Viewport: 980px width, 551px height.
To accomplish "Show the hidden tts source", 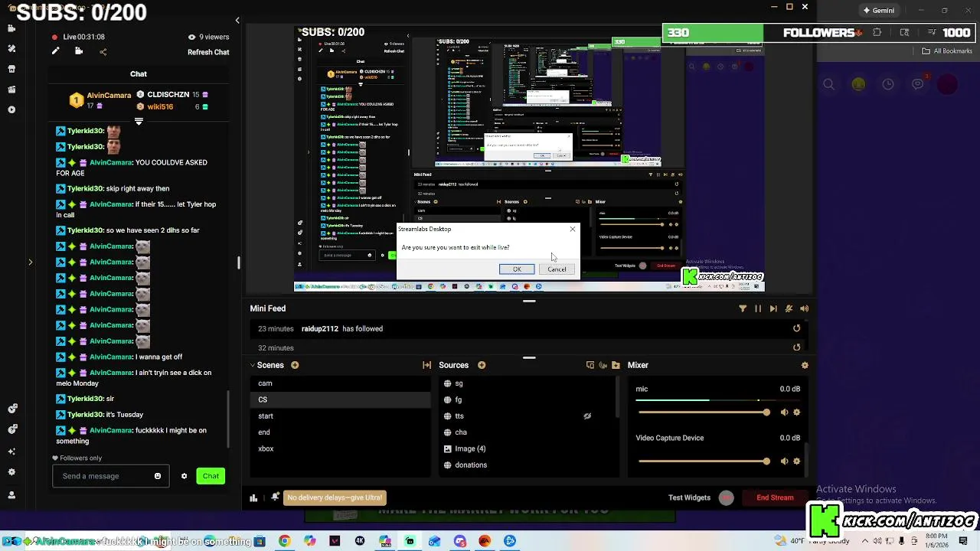I will click(587, 416).
